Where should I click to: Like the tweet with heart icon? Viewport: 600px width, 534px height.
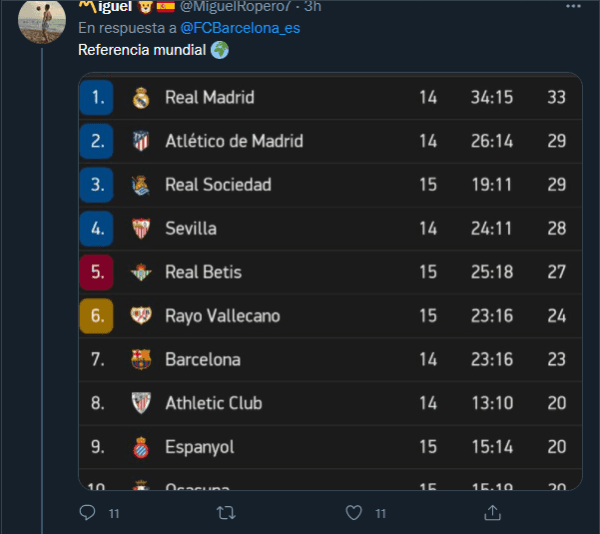coord(353,512)
